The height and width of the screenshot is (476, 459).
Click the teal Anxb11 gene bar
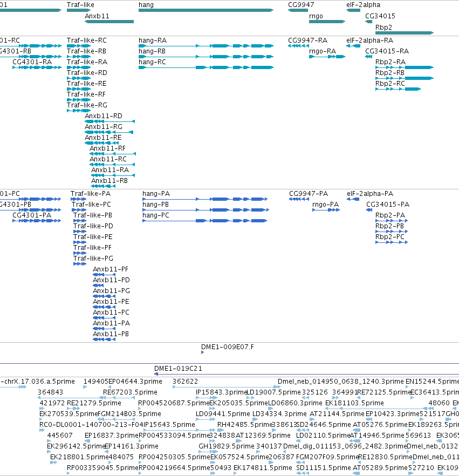(109, 22)
